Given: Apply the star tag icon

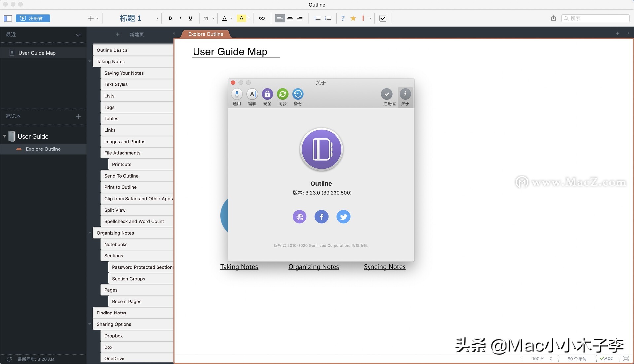Looking at the screenshot, I should (353, 18).
